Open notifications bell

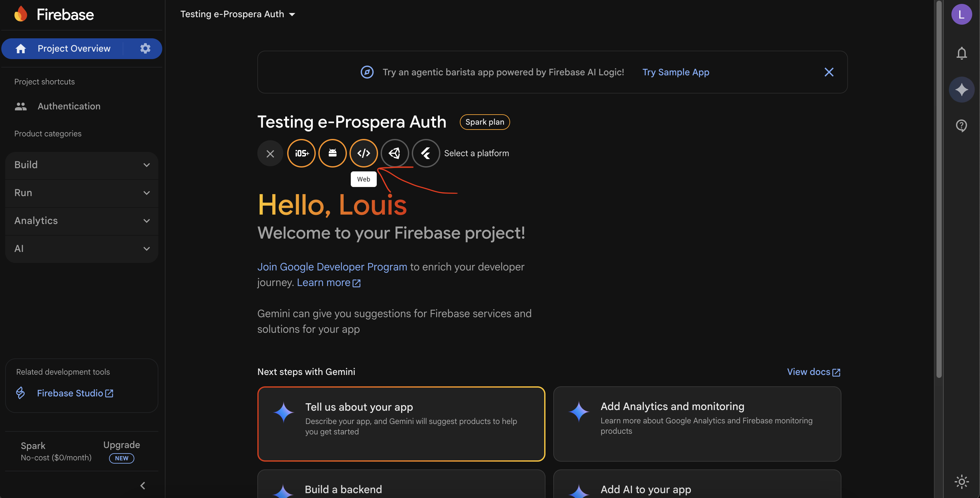coord(962,53)
